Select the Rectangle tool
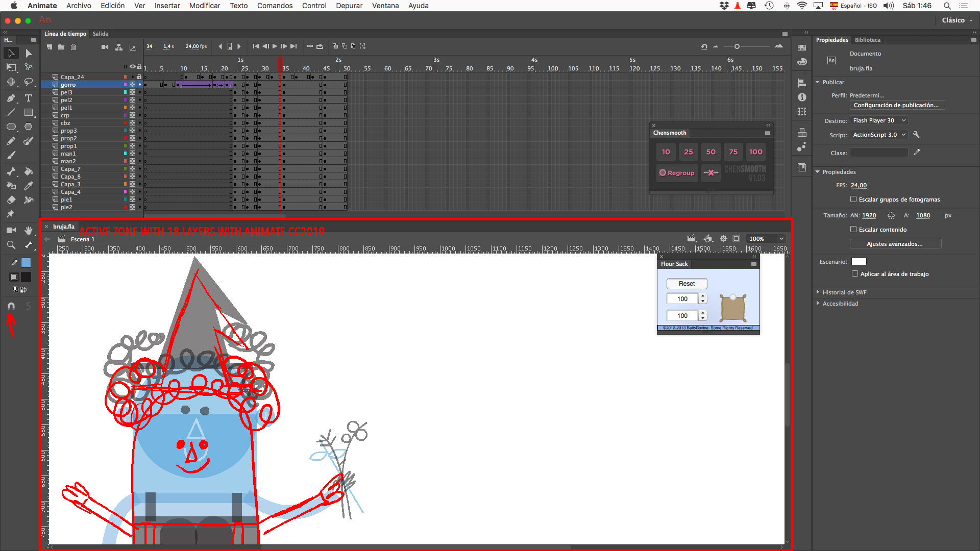The image size is (980, 551). (x=29, y=112)
